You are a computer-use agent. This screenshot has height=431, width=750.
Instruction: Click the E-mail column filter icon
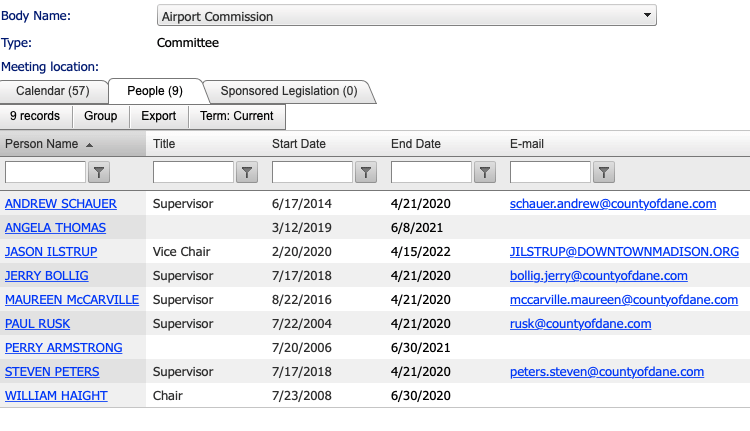pyautogui.click(x=604, y=172)
